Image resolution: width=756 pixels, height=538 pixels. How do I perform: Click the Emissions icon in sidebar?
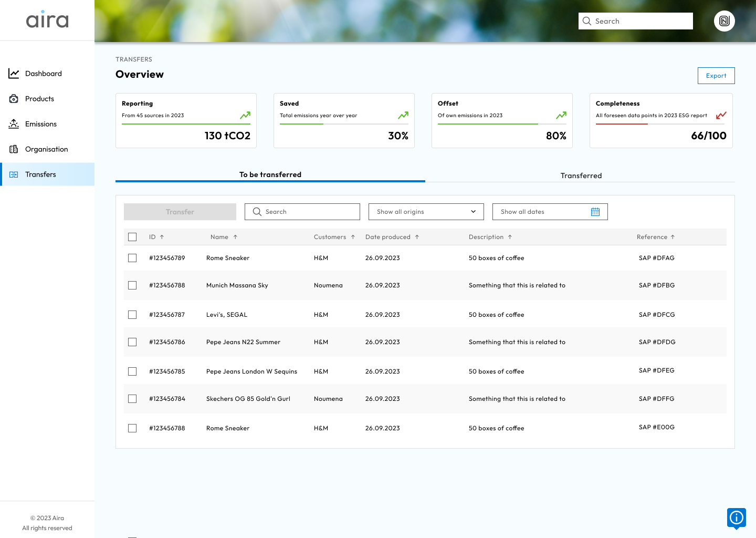click(x=14, y=124)
